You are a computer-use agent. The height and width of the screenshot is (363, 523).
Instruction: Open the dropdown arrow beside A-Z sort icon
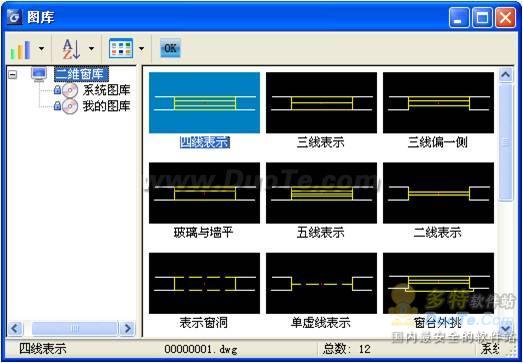[x=91, y=49]
